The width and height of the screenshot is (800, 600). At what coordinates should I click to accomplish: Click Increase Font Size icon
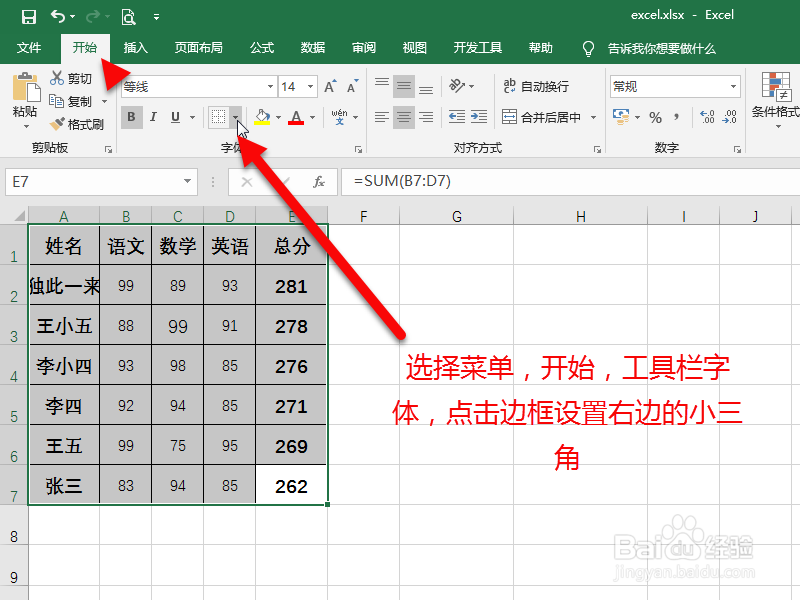(331, 86)
